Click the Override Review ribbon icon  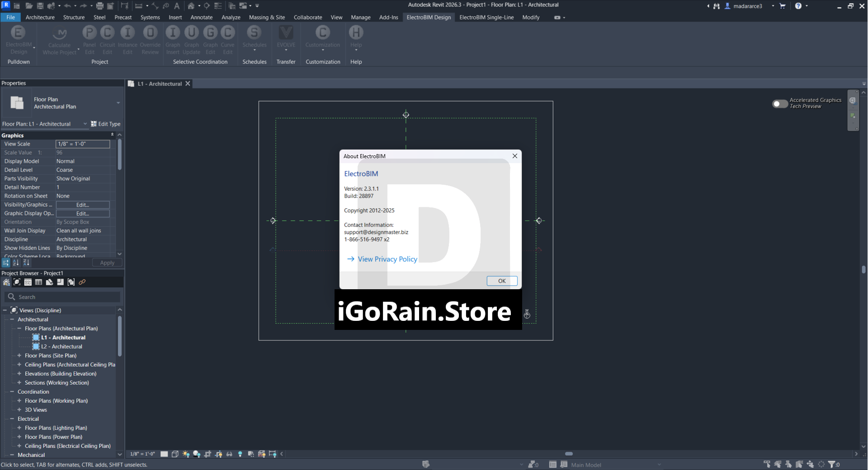point(150,40)
